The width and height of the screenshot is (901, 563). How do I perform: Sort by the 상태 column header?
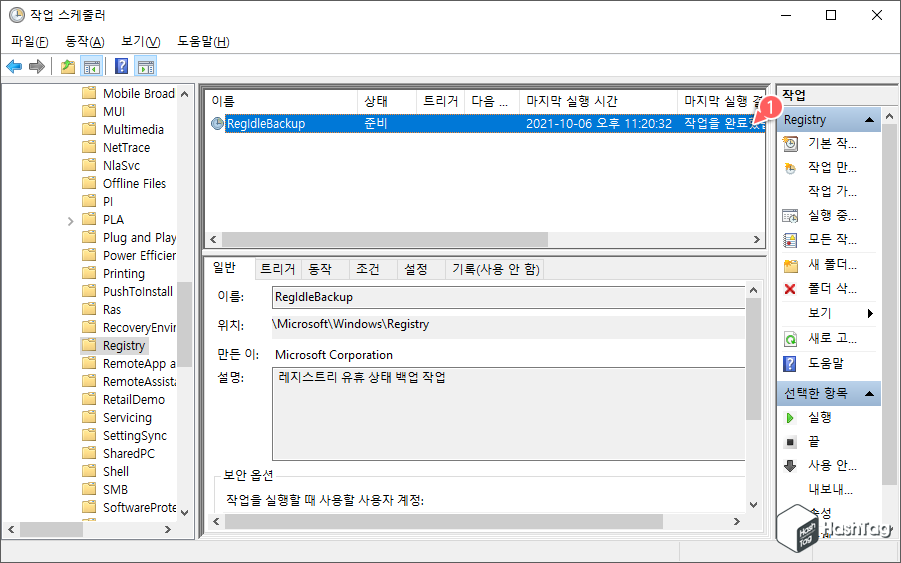pos(387,102)
